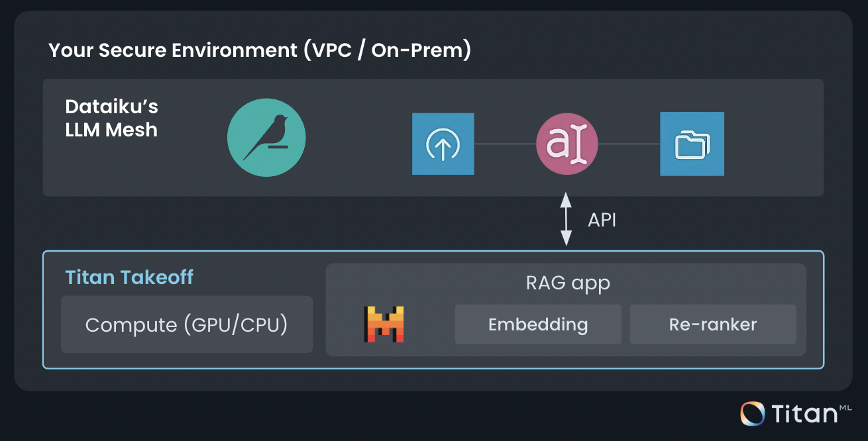Click the (VPC / On-Prem) text
This screenshot has width=868, height=441.
[387, 50]
